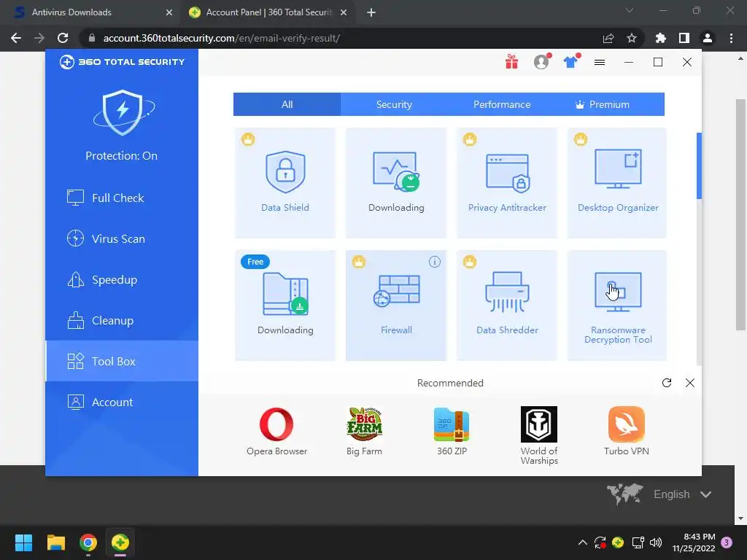Open Turbo VPN recommendation
This screenshot has height=560, width=747.
tap(627, 431)
